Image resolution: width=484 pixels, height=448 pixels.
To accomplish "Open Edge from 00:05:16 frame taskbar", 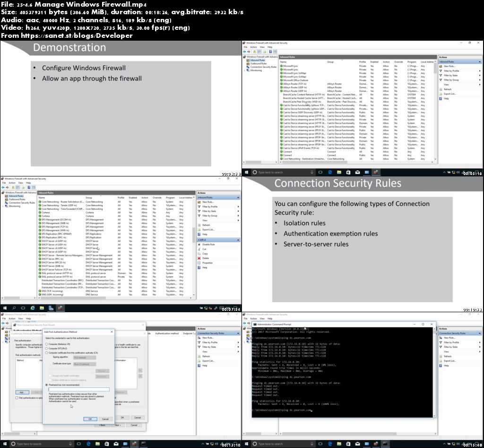I will [x=329, y=172].
